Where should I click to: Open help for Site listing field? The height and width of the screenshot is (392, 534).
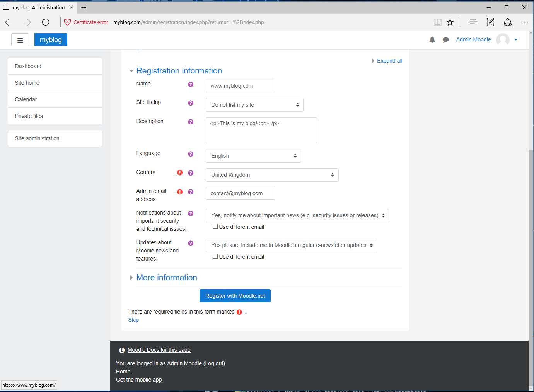tap(191, 103)
